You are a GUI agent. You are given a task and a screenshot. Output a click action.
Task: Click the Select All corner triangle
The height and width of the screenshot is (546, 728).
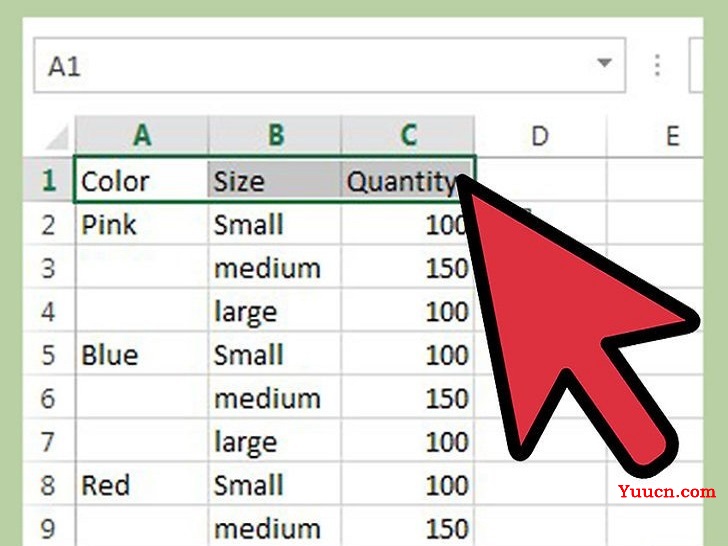(x=58, y=136)
